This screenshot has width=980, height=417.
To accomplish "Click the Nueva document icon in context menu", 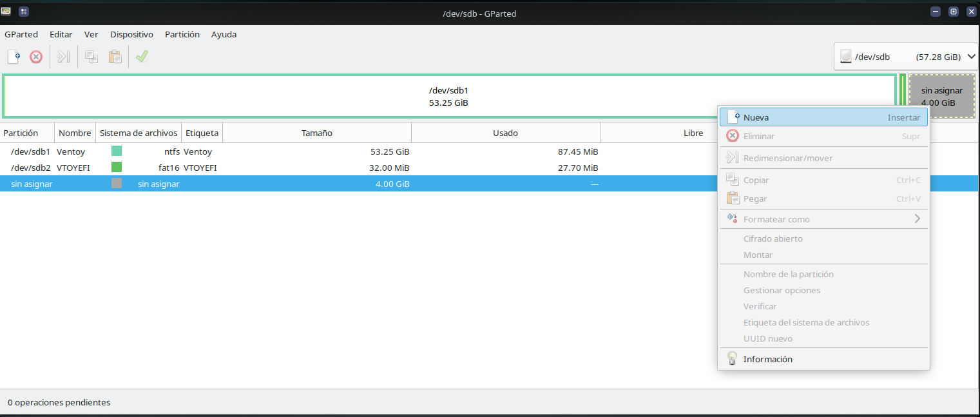I will [733, 117].
